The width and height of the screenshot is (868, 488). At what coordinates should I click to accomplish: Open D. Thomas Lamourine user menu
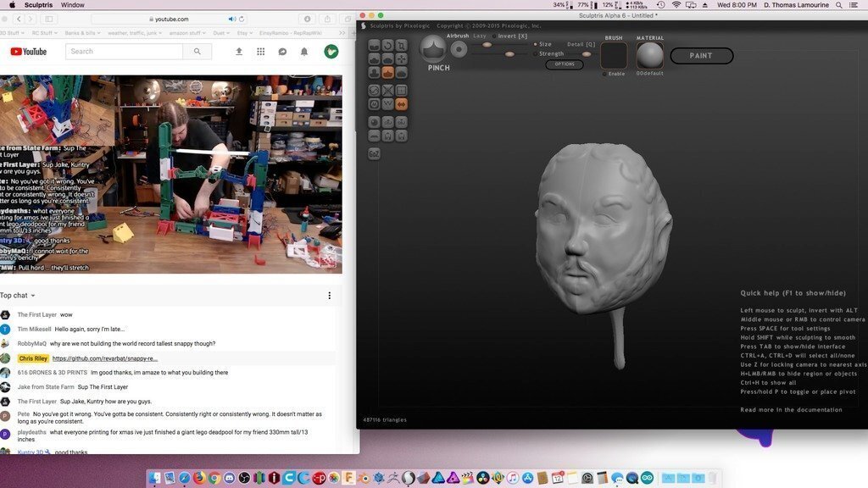click(796, 5)
